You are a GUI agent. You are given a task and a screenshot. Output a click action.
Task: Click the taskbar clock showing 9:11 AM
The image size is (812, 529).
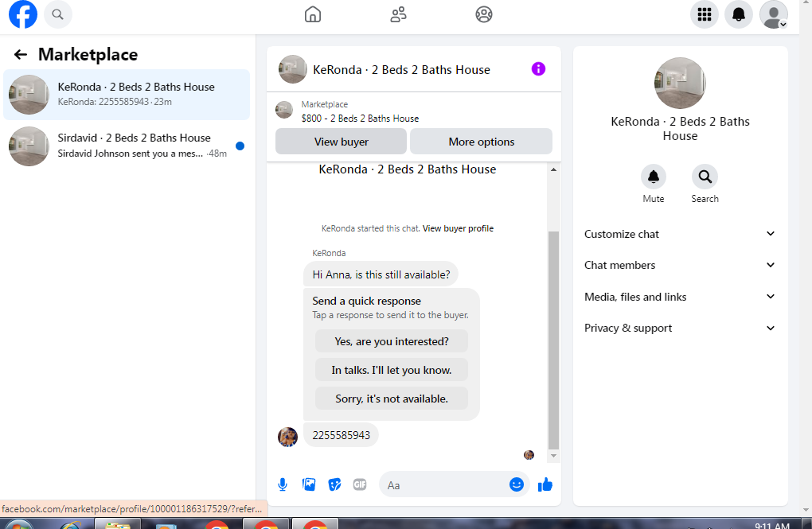pyautogui.click(x=771, y=525)
